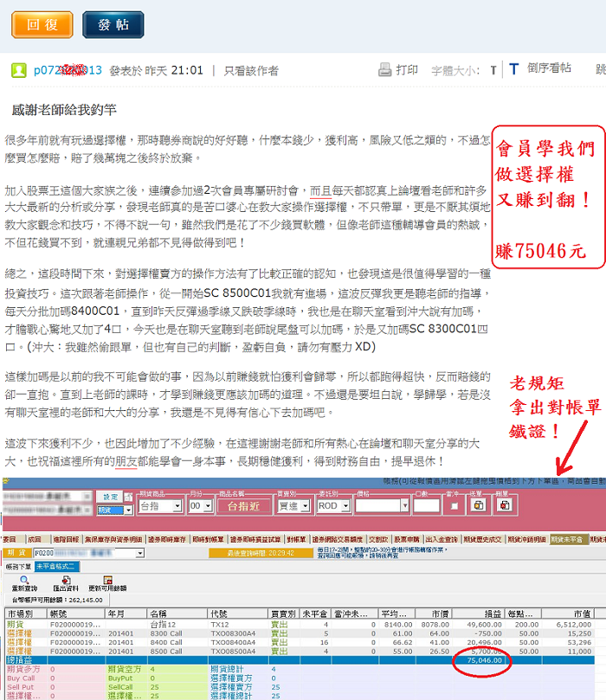Click the orange 最後查詢時間 20:29:42 bar
606x700 pixels.
coord(261,553)
